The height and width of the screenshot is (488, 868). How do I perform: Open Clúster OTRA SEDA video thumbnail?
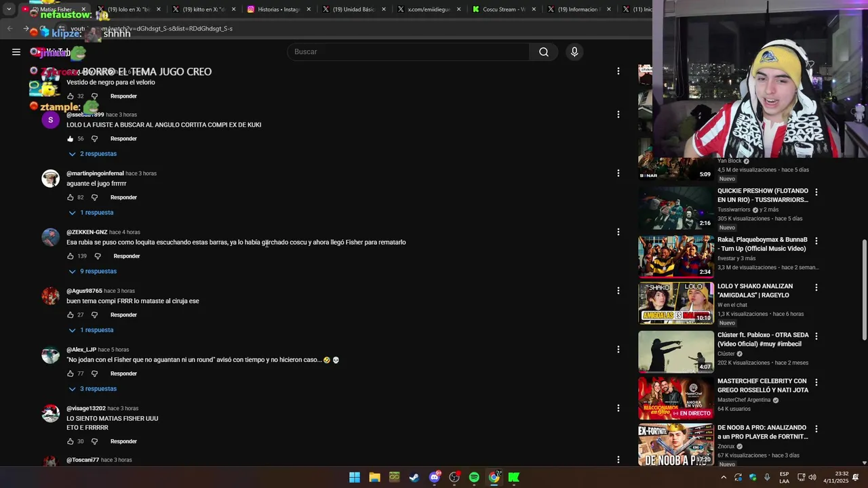[676, 352]
